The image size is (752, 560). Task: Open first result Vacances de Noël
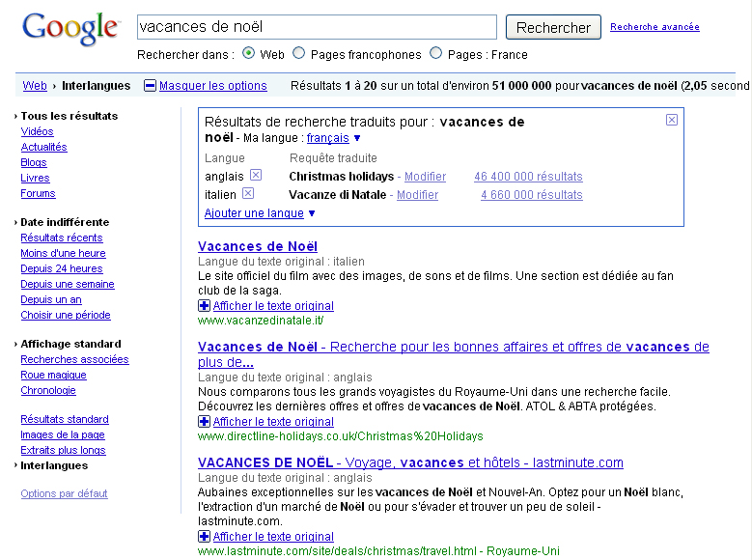[x=258, y=246]
